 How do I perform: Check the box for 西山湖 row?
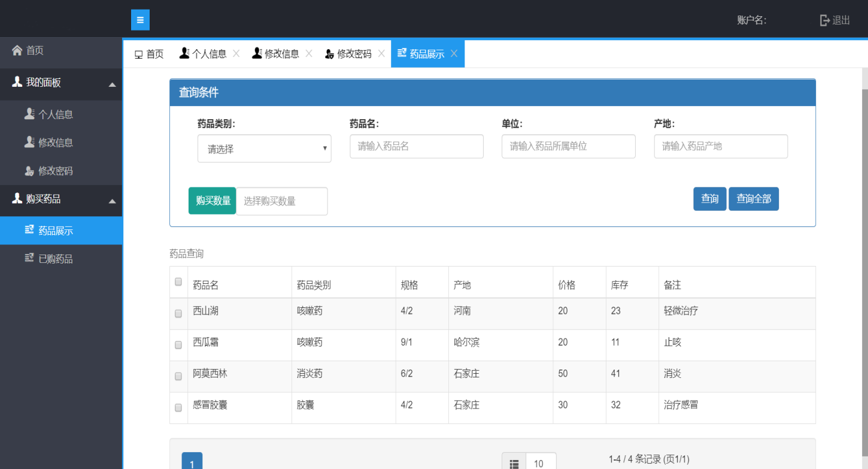[178, 313]
